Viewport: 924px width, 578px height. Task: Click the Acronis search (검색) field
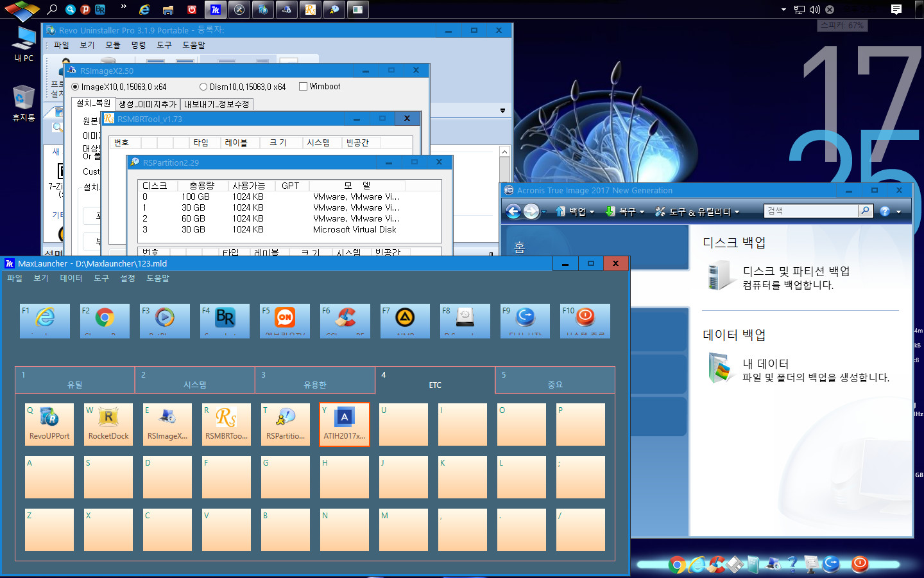pos(811,211)
